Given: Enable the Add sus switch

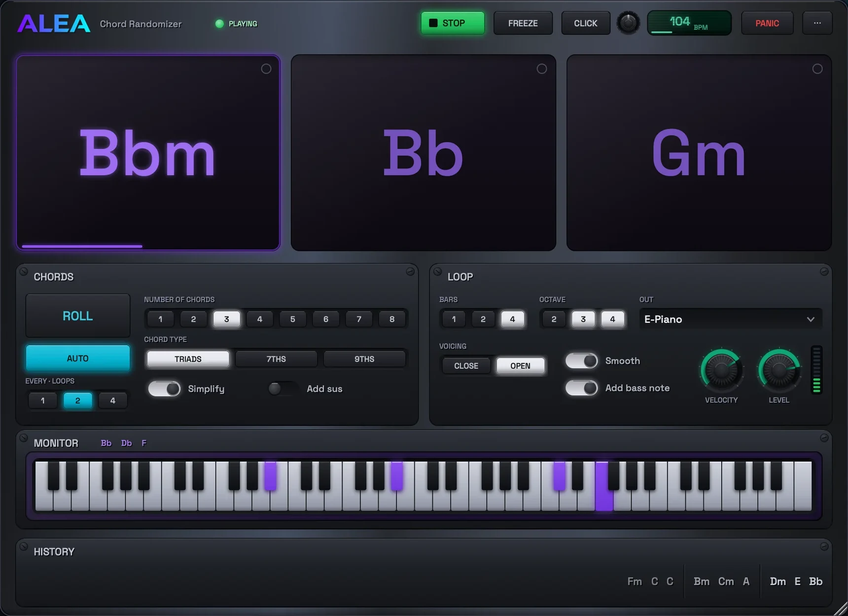Looking at the screenshot, I should 283,389.
